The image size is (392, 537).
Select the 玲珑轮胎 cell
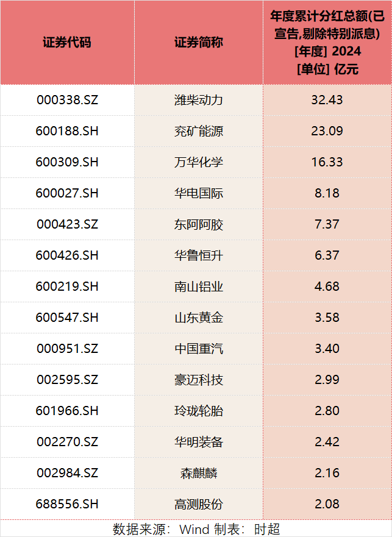pos(198,411)
